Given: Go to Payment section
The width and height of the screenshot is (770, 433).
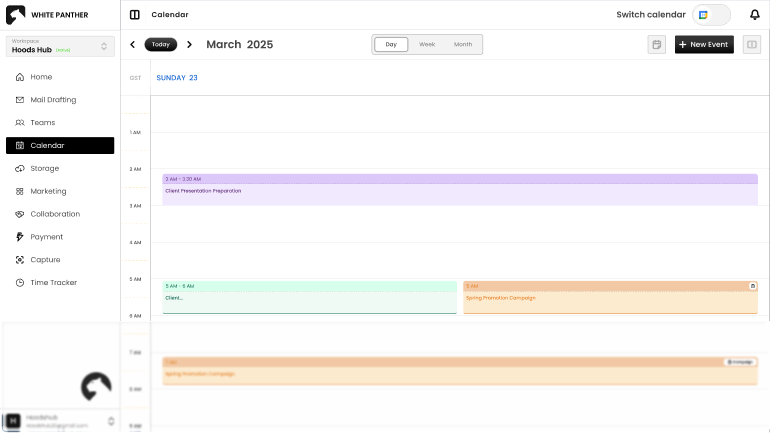Looking at the screenshot, I should (x=46, y=237).
